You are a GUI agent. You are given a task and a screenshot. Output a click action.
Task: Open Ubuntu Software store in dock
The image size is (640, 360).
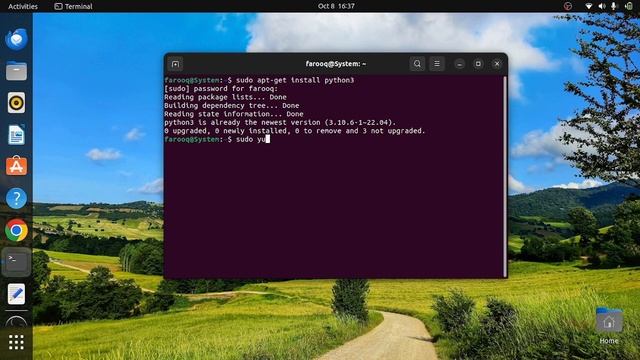click(x=16, y=166)
